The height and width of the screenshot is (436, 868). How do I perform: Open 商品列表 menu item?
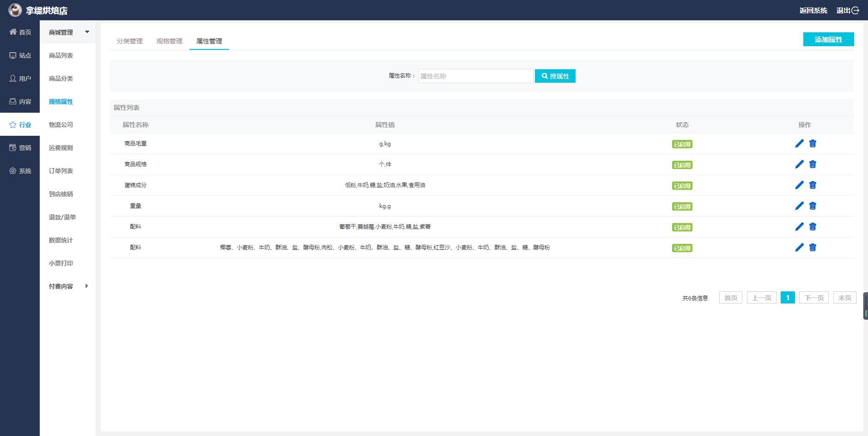click(x=61, y=55)
